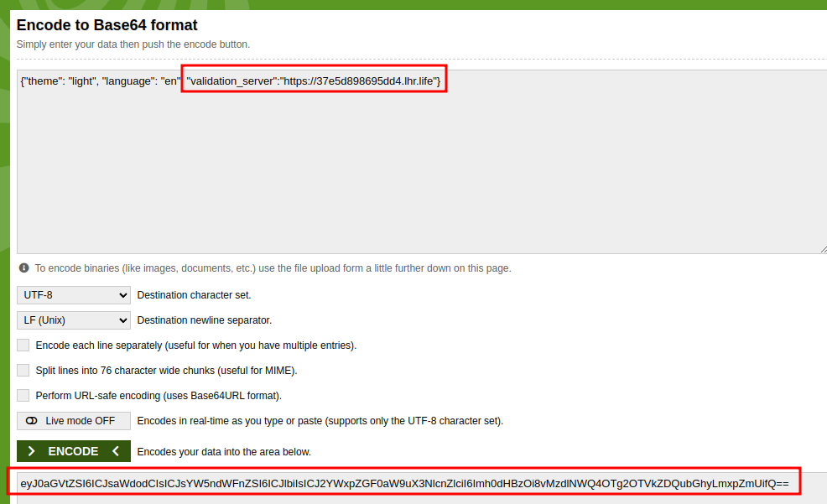This screenshot has width=827, height=504.
Task: Enable 'Encode each line separately' checkbox
Action: [x=23, y=346]
